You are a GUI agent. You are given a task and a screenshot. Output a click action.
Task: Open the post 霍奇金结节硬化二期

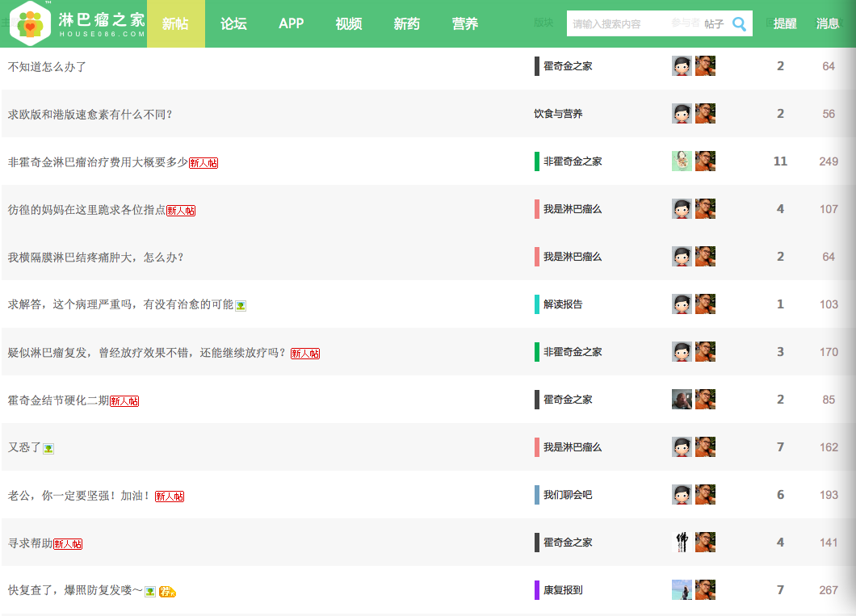click(x=58, y=400)
